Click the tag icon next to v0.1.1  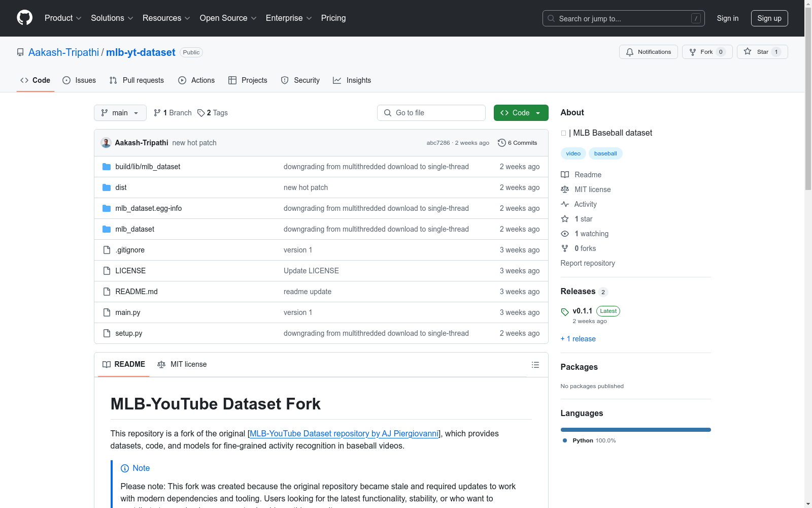click(x=565, y=312)
